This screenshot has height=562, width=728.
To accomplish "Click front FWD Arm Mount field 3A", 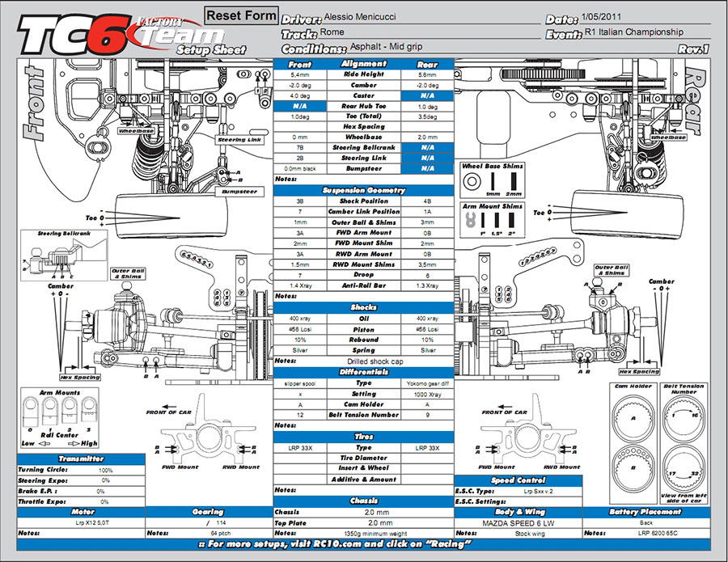I will click(x=300, y=233).
